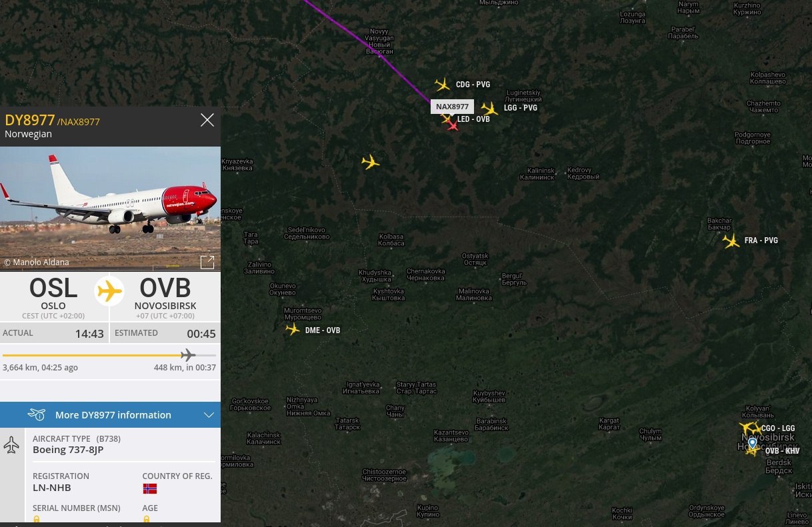Select the LGG - PVG plane on map
812x527 pixels.
[490, 108]
